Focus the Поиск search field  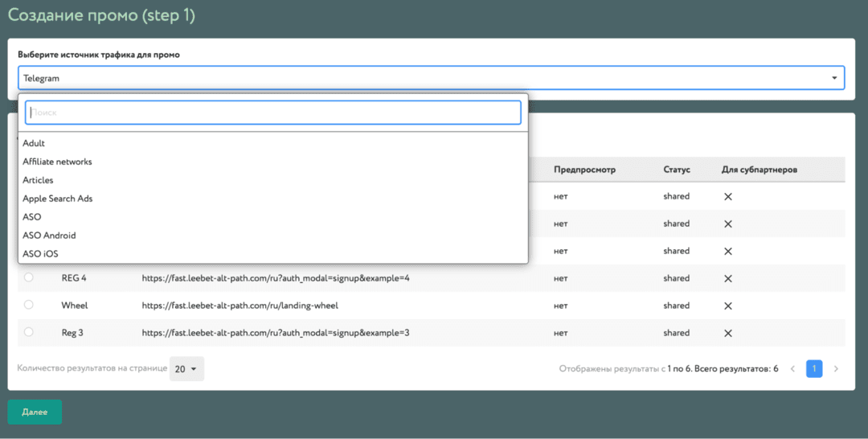tap(273, 113)
